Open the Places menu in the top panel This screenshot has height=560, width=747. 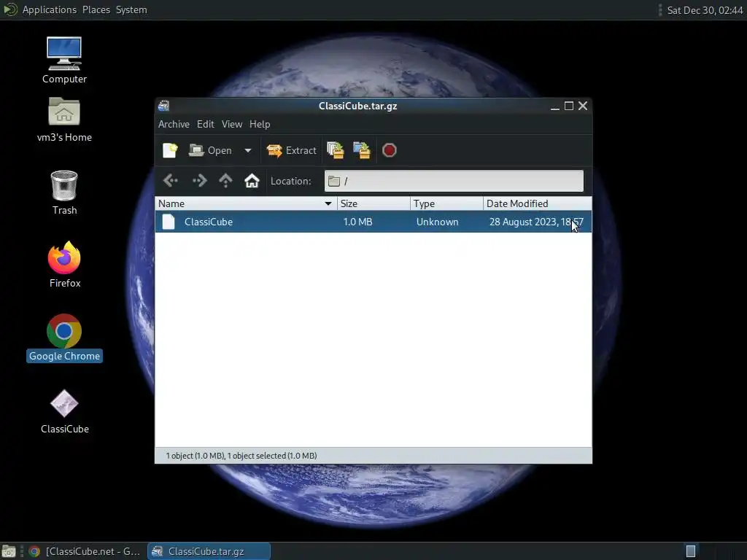96,9
